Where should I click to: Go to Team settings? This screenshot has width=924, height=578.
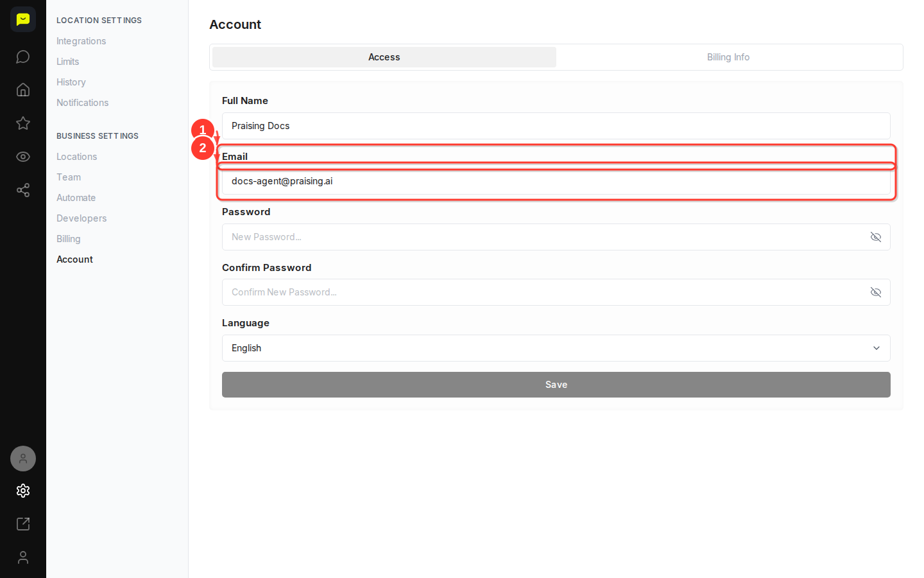[69, 177]
